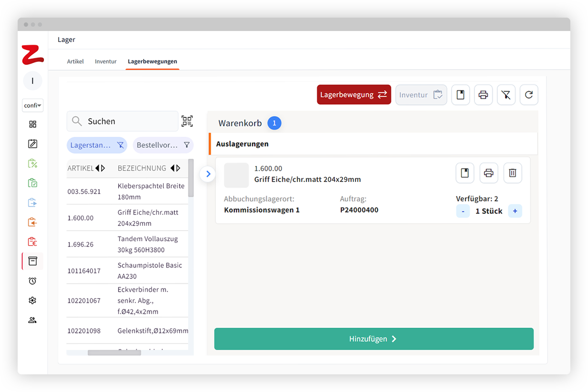This screenshot has width=588, height=392.
Task: Toggle the Bestellvorschlag filter chip
Action: 163,145
